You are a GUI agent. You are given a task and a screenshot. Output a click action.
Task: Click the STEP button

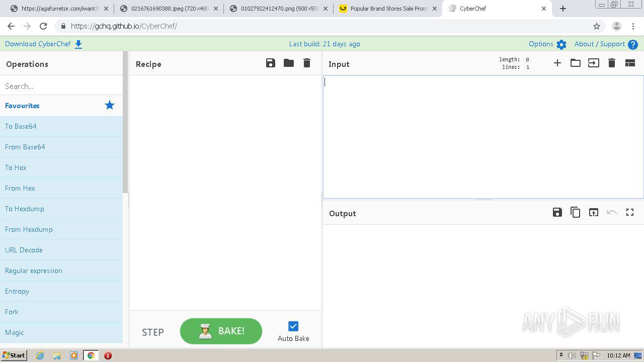click(153, 332)
